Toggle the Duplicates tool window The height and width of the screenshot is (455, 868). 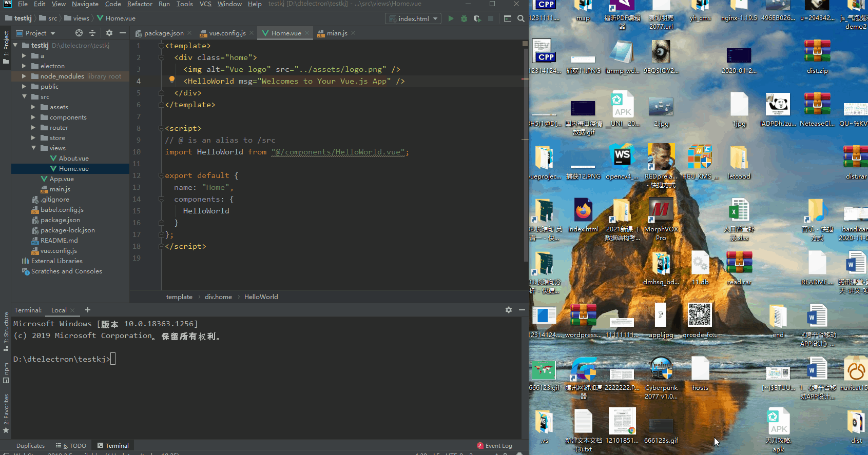click(30, 446)
